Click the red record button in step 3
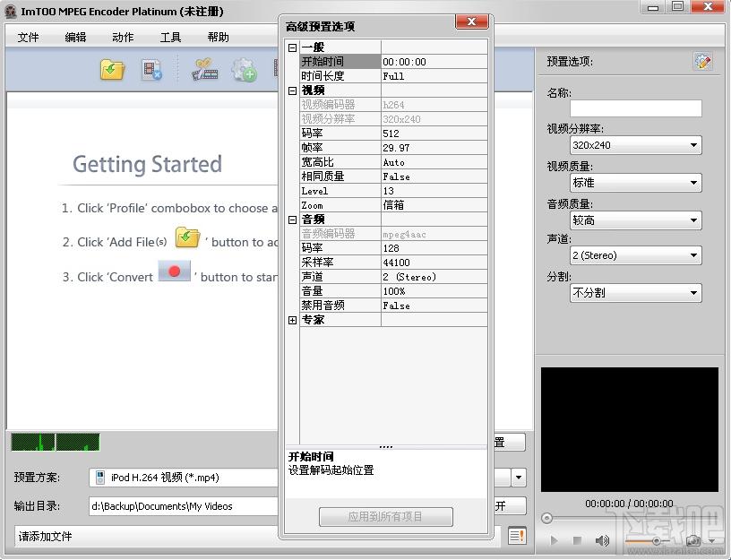 175,271
